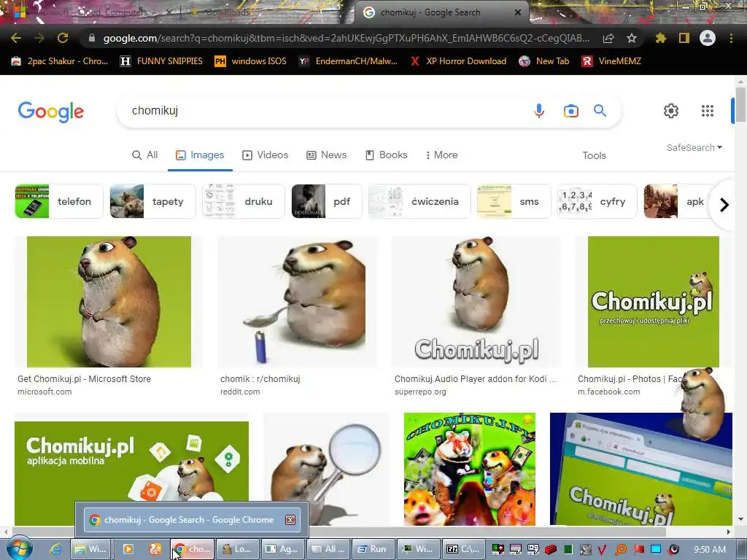Screen dimensions: 747x560
Task: Open the Google apps grid
Action: (x=708, y=111)
